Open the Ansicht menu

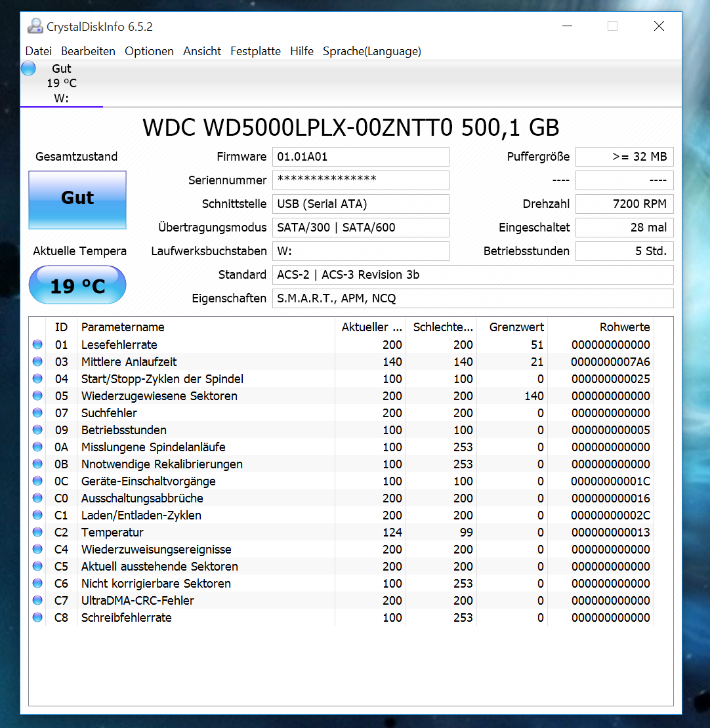pos(201,51)
